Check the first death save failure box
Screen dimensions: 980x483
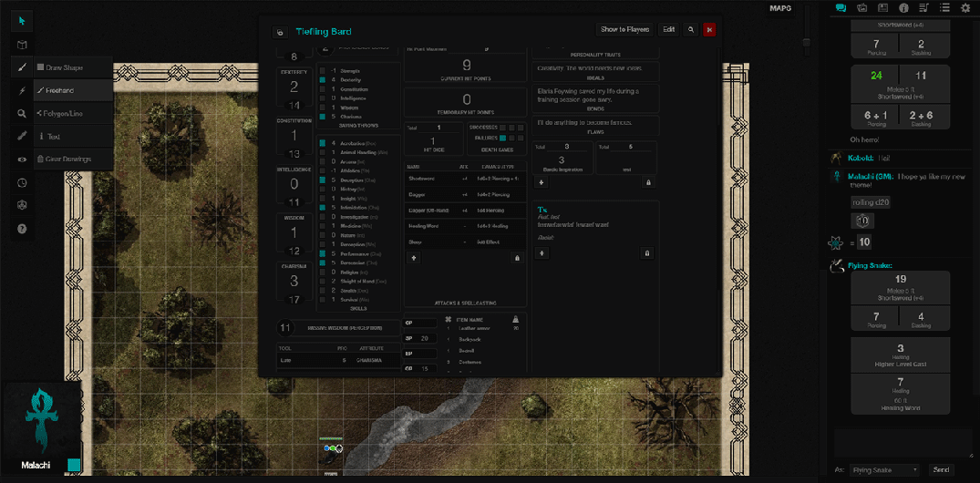502,139
